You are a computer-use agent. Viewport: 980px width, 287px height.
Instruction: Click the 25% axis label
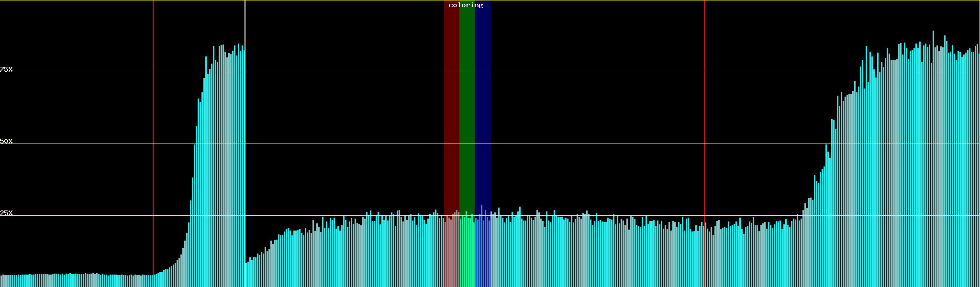point(6,213)
